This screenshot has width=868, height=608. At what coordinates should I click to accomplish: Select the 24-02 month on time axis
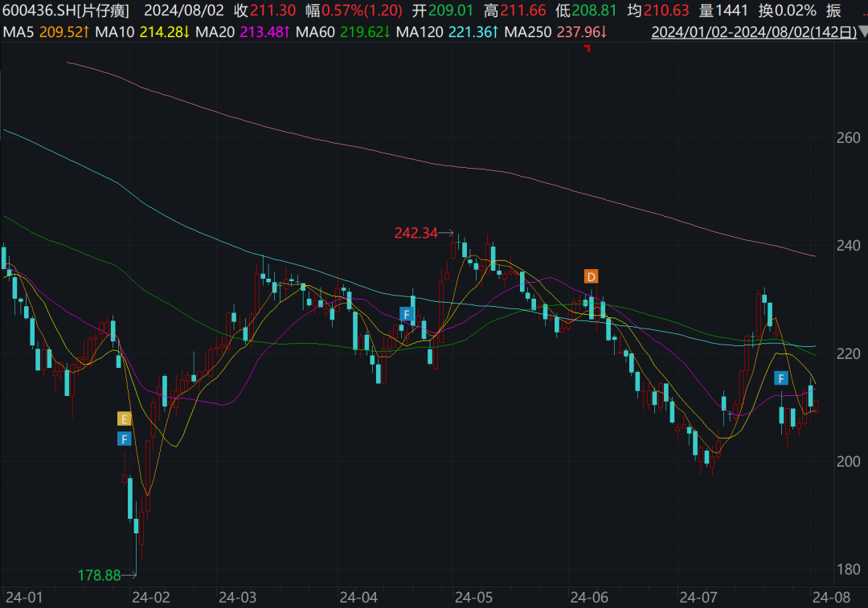click(x=150, y=598)
